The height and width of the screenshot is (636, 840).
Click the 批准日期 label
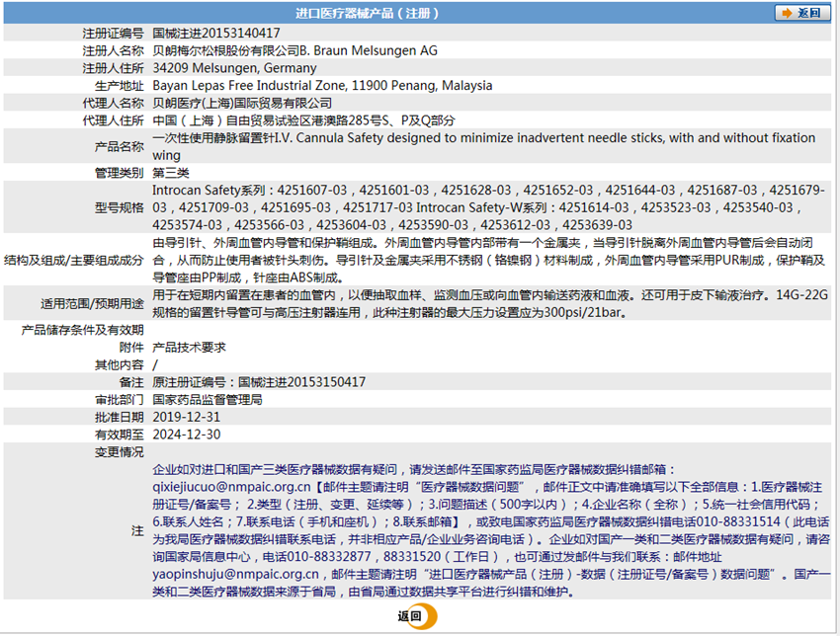pos(120,418)
